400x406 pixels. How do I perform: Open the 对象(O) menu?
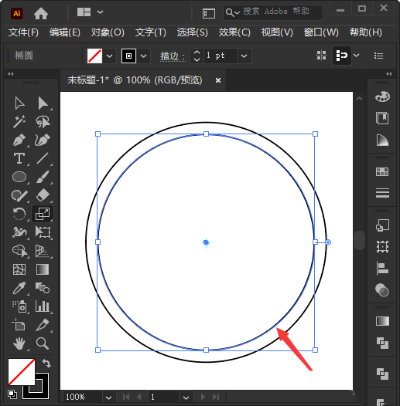pos(108,32)
